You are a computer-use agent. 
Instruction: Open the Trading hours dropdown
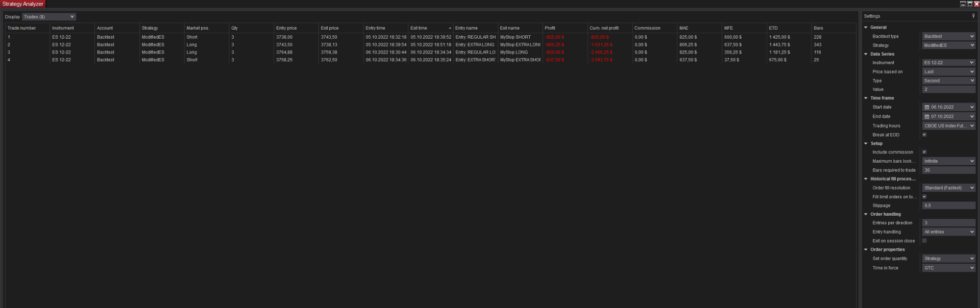pos(948,125)
